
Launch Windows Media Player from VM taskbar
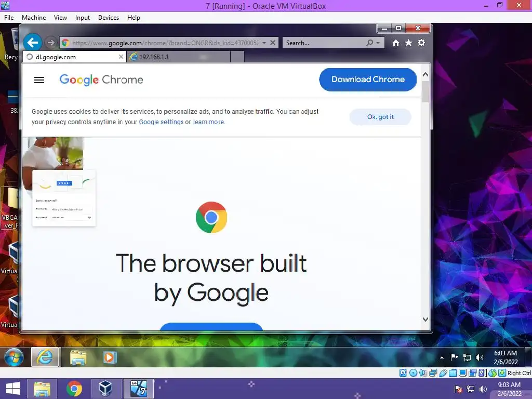[x=110, y=357]
